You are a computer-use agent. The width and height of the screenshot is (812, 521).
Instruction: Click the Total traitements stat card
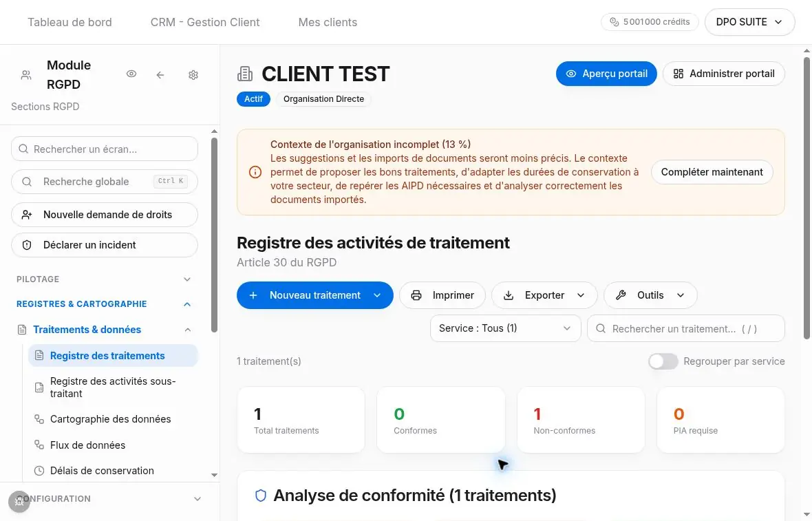click(301, 420)
